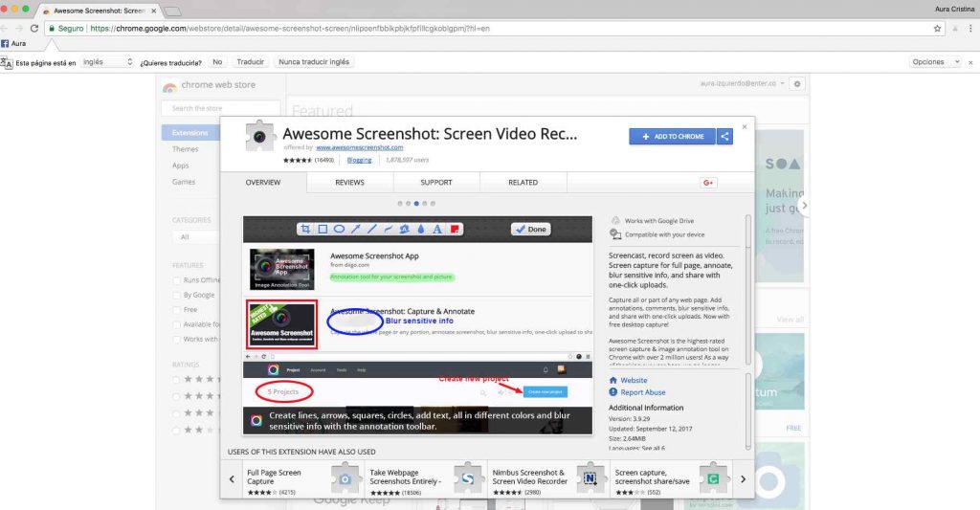Select the five-star rating filter
This screenshot has height=510, width=980.
point(176,380)
